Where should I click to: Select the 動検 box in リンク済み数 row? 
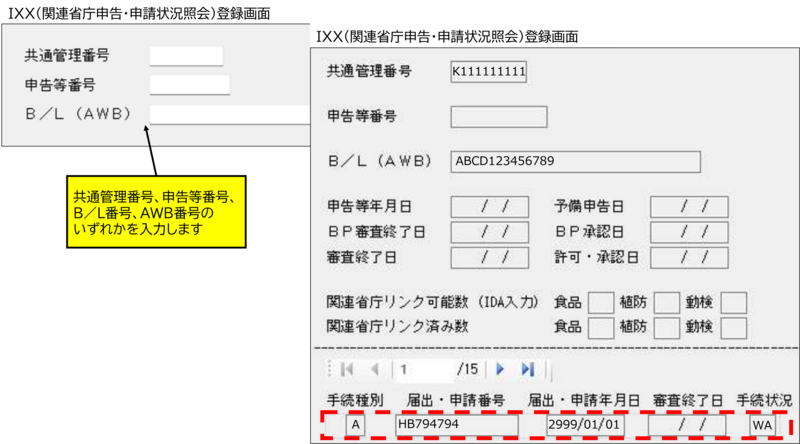pos(734,327)
